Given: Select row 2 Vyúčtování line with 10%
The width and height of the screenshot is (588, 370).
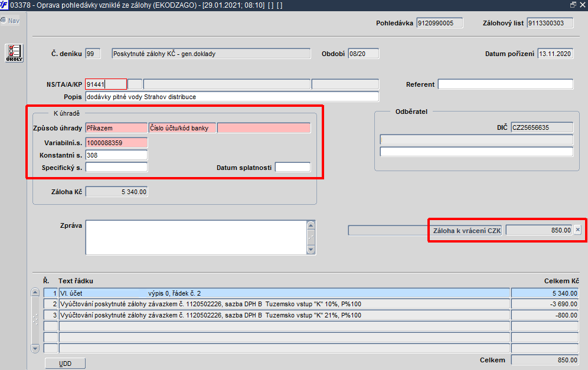Looking at the screenshot, I should coord(284,304).
